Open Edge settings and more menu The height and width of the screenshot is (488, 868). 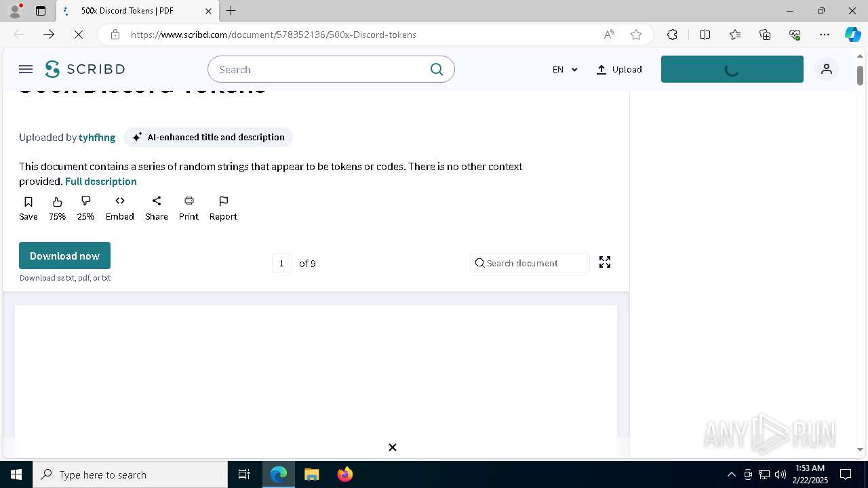(825, 35)
